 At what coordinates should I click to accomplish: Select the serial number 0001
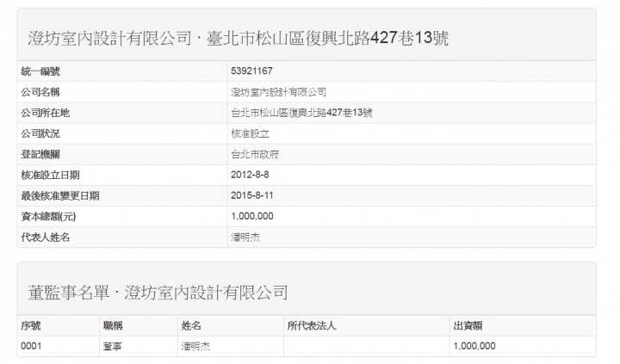pos(31,346)
